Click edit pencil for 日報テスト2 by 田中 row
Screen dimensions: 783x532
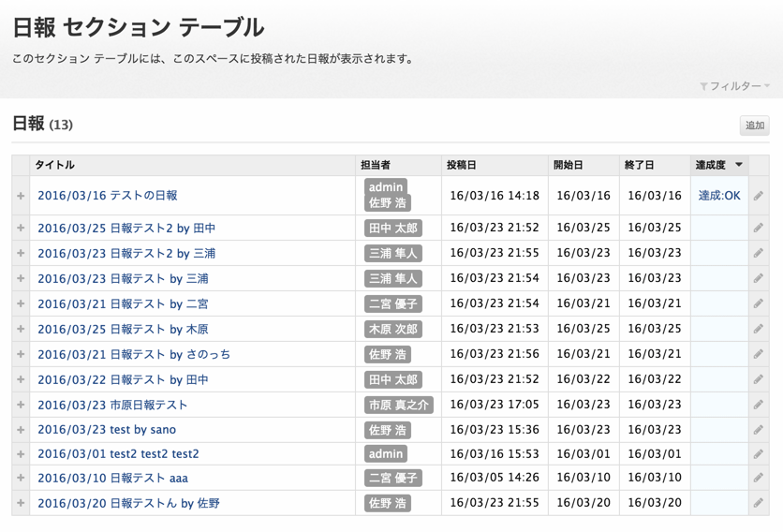(758, 228)
